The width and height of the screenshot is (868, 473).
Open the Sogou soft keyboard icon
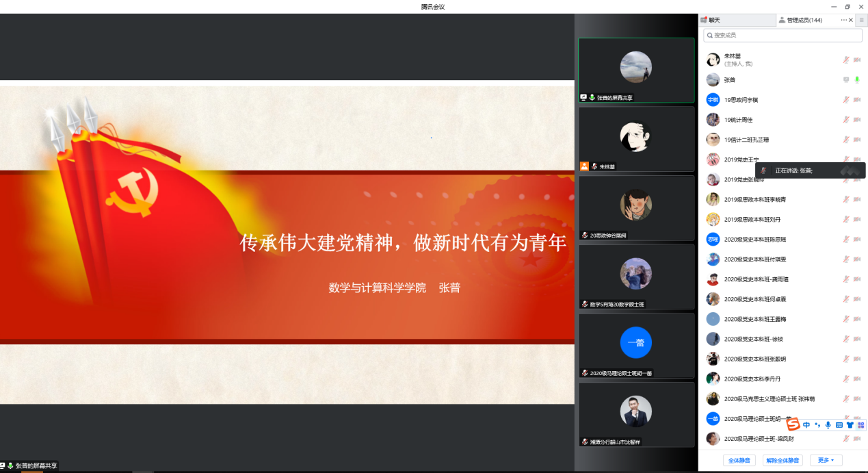839,425
